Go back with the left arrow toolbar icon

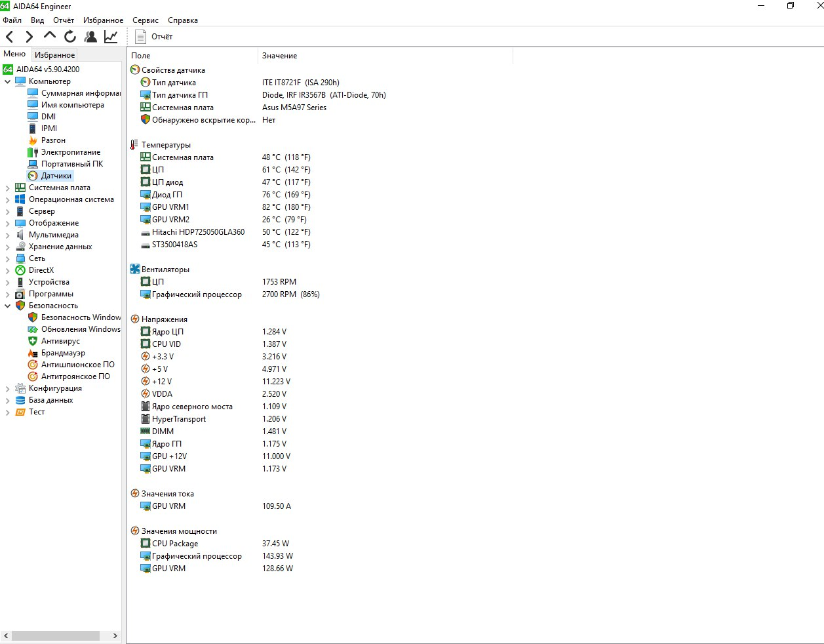point(9,37)
